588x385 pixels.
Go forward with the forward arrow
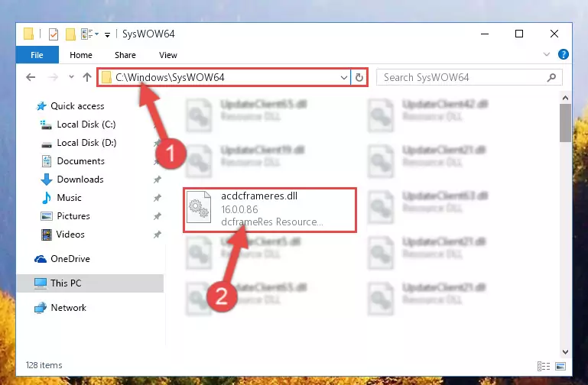click(x=53, y=77)
